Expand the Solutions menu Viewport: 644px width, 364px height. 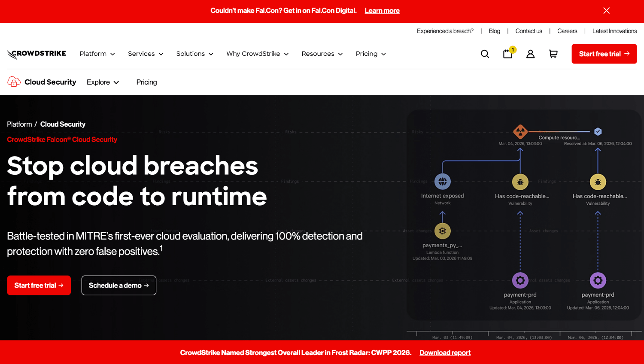[195, 54]
